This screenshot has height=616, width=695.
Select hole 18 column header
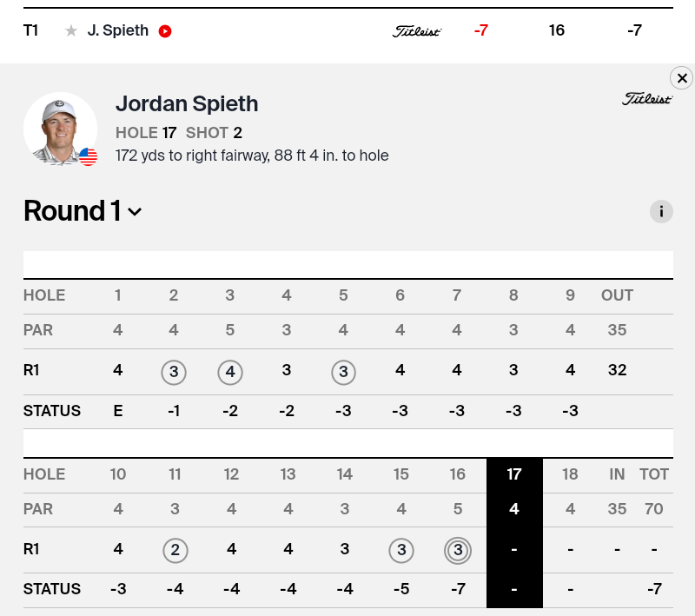pyautogui.click(x=570, y=474)
